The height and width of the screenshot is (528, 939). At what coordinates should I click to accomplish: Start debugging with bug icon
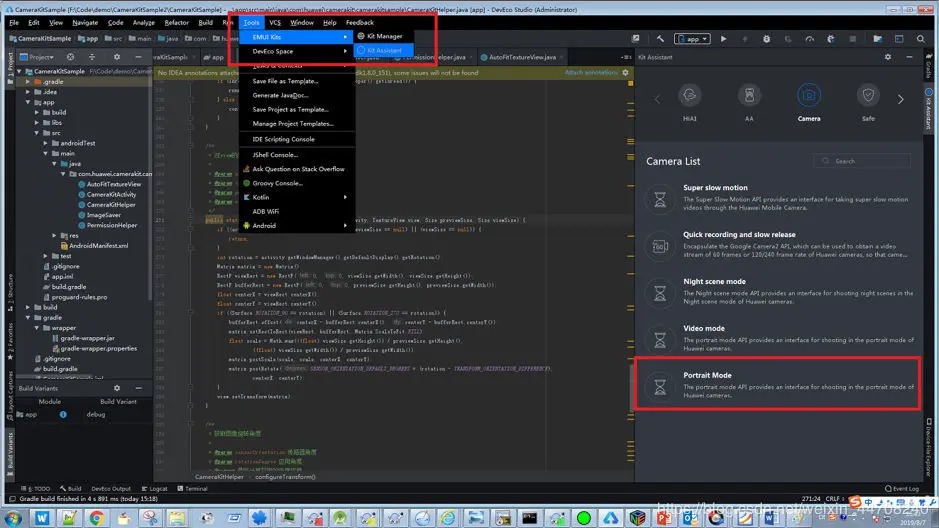click(767, 39)
